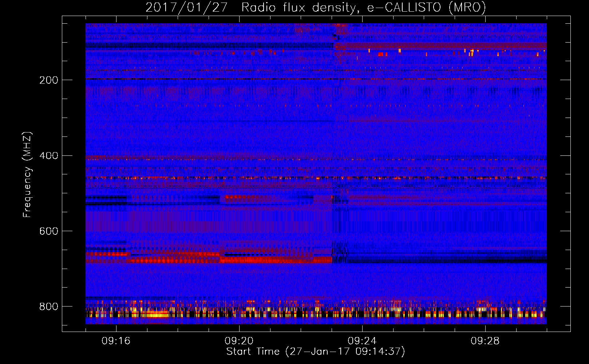Screen dimensions: 589x364
Task: Select the '800' frequency axis label
Action: point(49,307)
